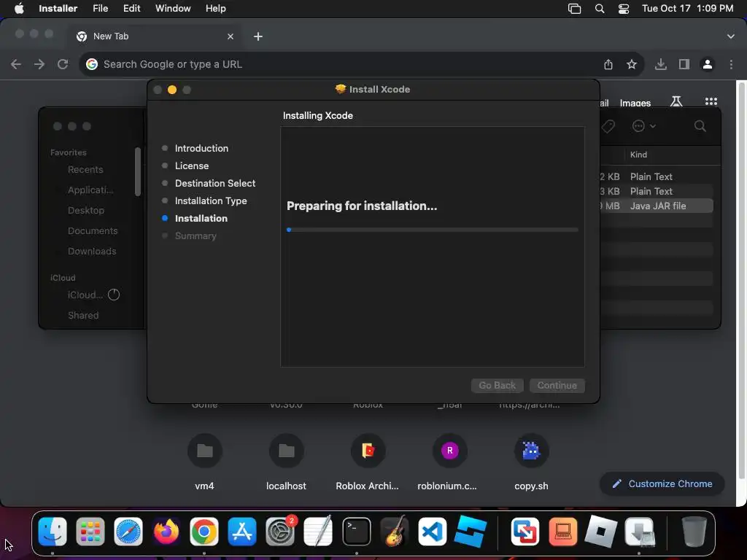The height and width of the screenshot is (560, 747).
Task: Open Search Labs flask icon
Action: coord(676,101)
